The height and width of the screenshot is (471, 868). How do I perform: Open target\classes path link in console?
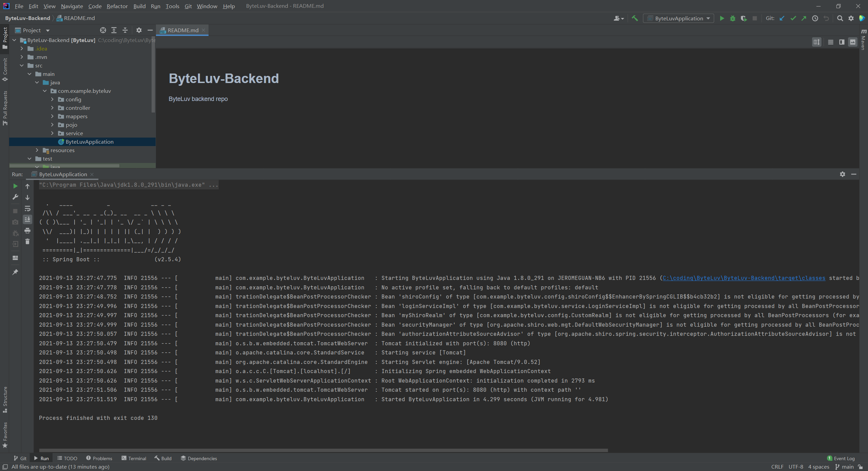pyautogui.click(x=744, y=278)
